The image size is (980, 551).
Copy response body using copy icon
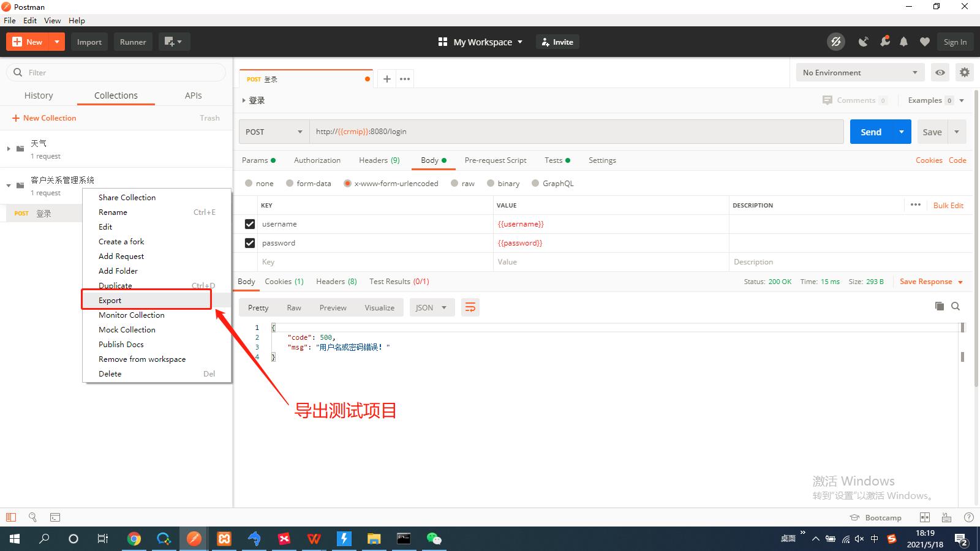pyautogui.click(x=940, y=306)
